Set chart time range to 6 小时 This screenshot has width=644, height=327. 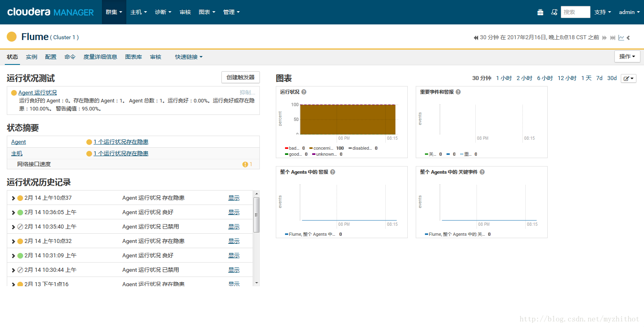pyautogui.click(x=545, y=78)
